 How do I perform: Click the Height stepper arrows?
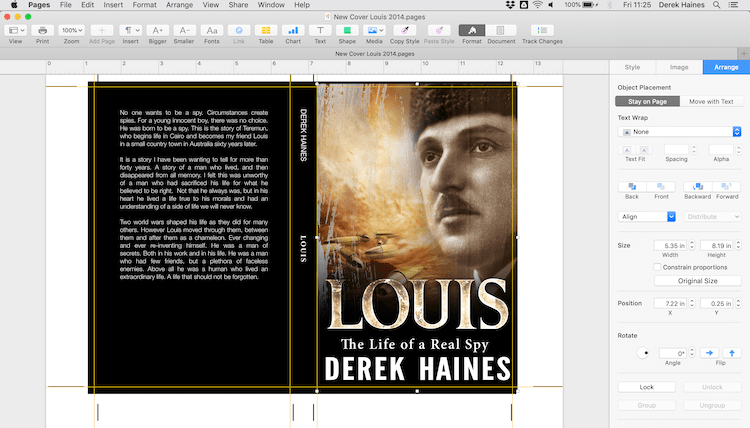[738, 245]
